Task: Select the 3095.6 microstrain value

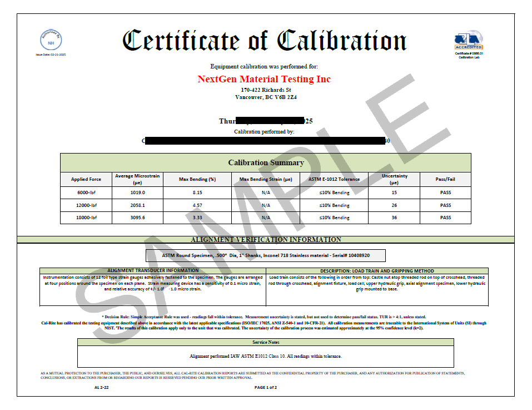Action: pos(137,218)
